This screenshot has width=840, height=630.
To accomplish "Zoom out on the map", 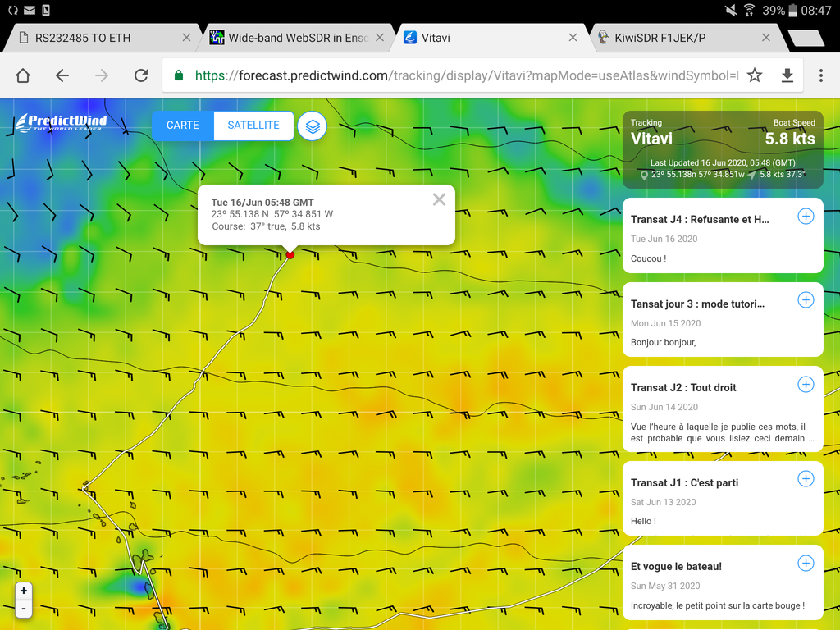I will click(x=24, y=609).
